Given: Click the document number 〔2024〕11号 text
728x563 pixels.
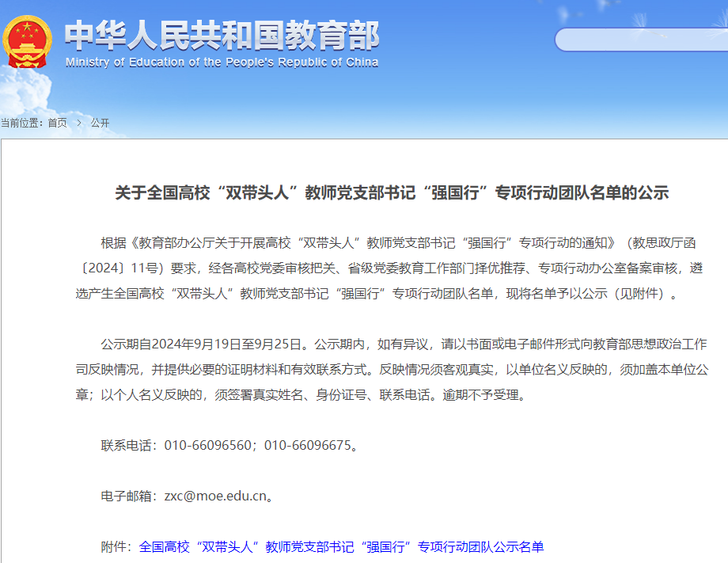Looking at the screenshot, I should [119, 268].
